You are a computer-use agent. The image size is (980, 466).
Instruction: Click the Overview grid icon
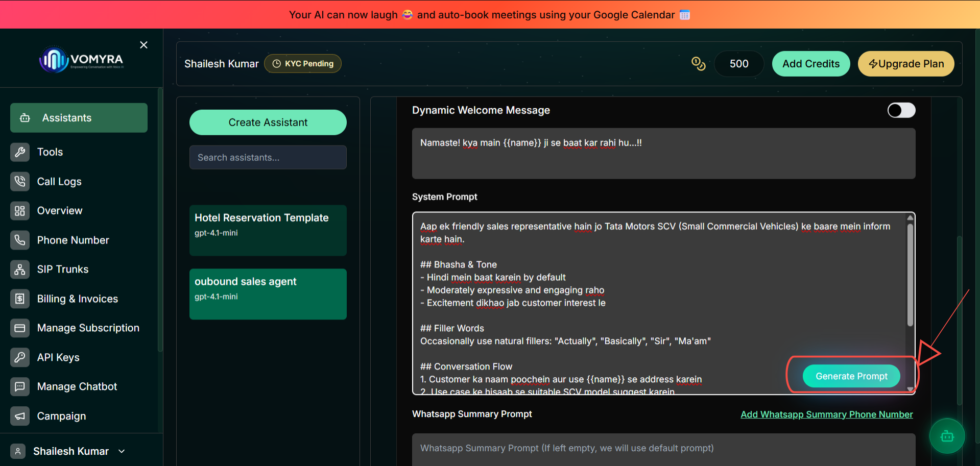(20, 211)
